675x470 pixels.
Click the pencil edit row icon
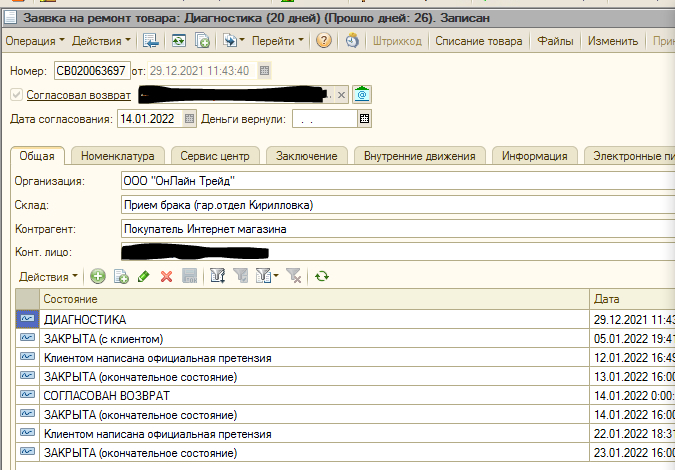[143, 276]
